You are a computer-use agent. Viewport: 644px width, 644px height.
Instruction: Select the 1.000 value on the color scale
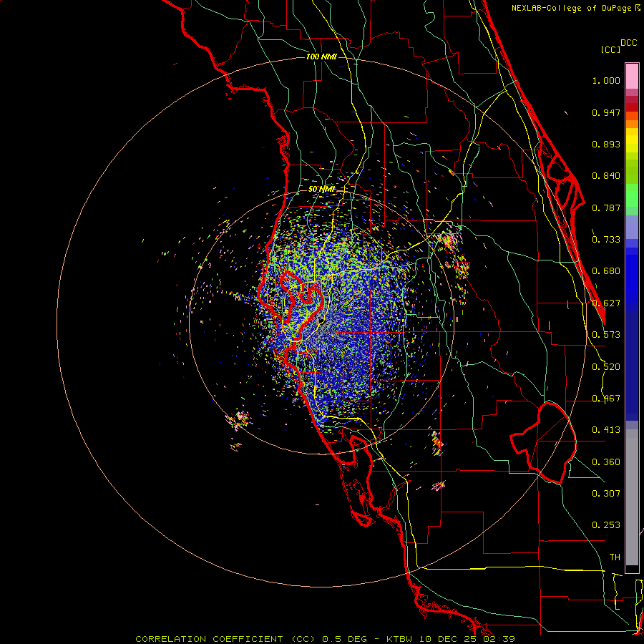coord(606,80)
